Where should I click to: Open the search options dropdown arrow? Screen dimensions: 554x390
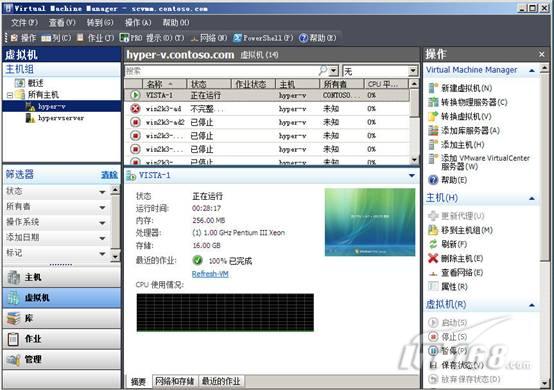click(x=334, y=71)
